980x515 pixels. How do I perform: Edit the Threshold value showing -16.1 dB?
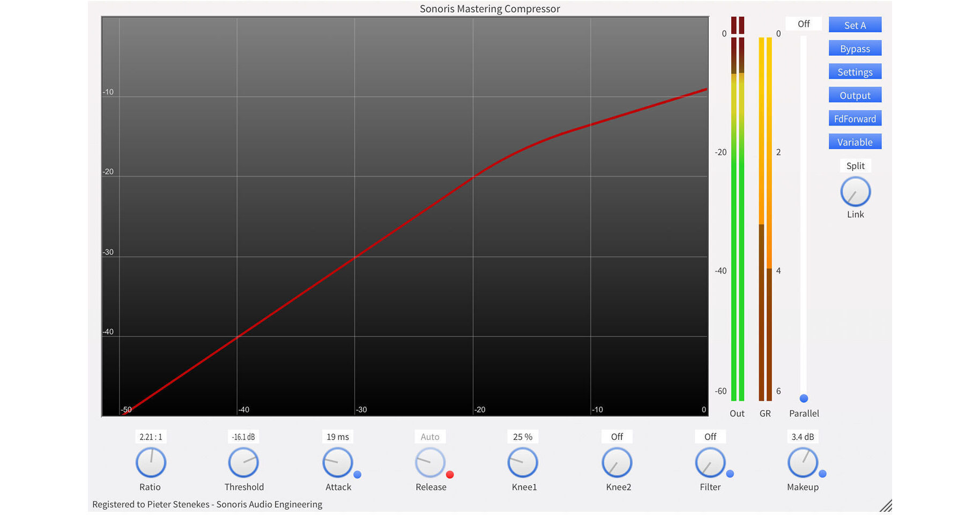click(242, 436)
